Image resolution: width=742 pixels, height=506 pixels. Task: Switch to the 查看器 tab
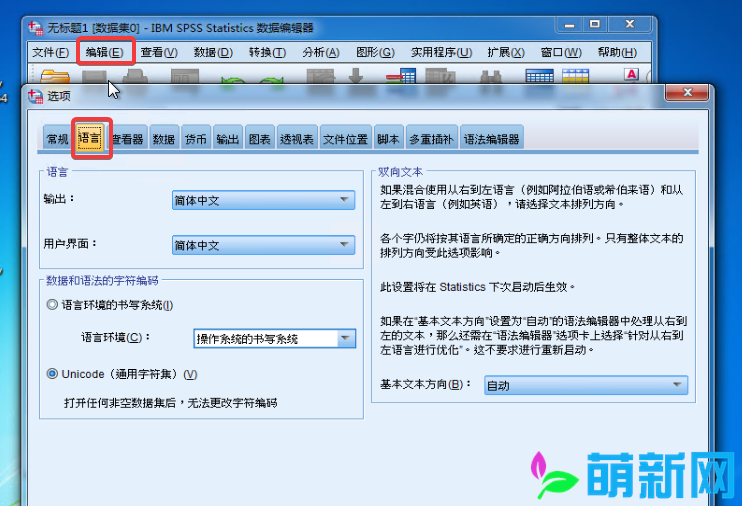128,139
